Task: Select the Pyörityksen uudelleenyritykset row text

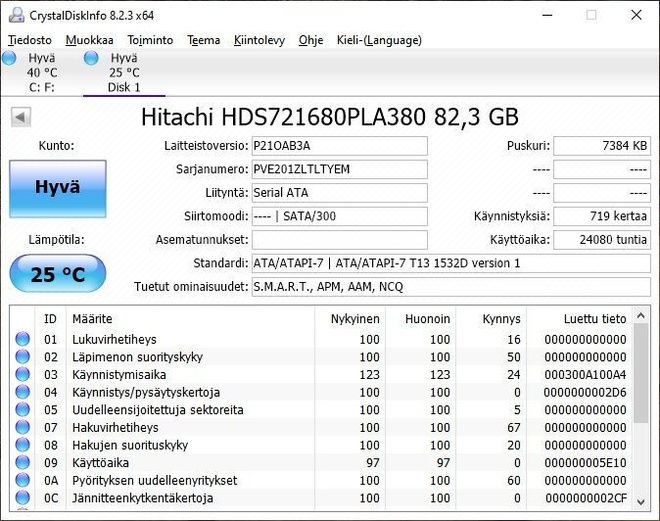Action: pyautogui.click(x=154, y=480)
